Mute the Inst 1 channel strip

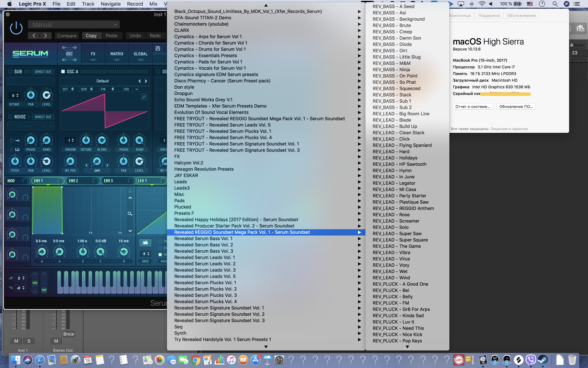(x=16, y=341)
